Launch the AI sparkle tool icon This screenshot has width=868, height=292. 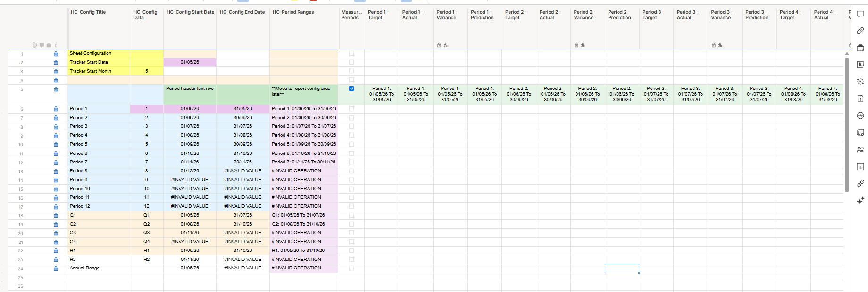860,201
